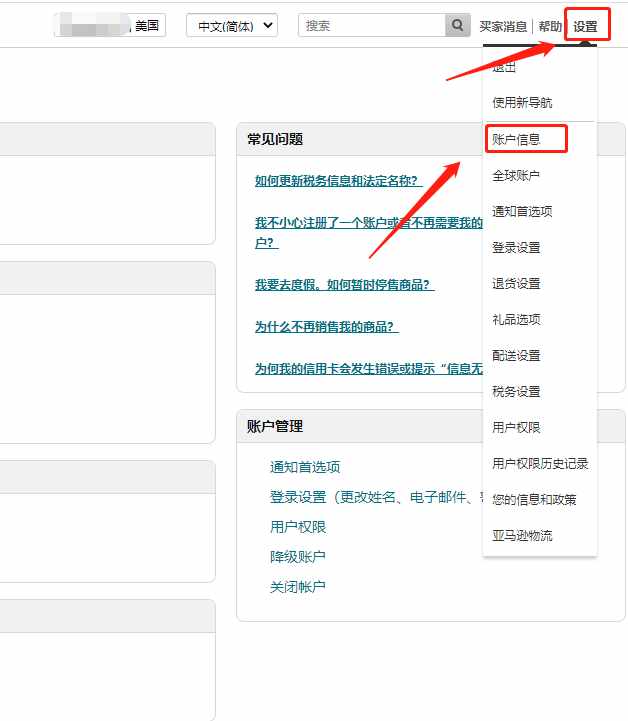Open 税务设置 in the settings menu
The image size is (628, 721).
pyautogui.click(x=516, y=391)
